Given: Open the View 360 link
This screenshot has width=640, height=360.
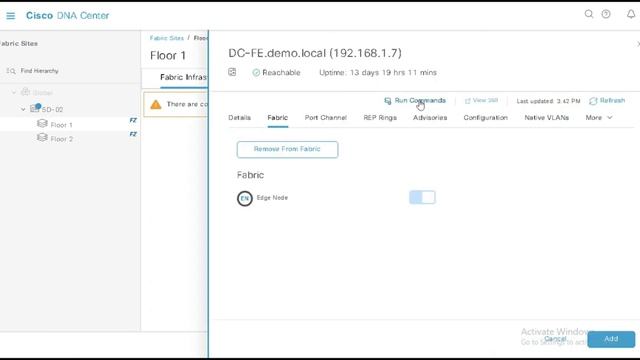Looking at the screenshot, I should [x=482, y=100].
